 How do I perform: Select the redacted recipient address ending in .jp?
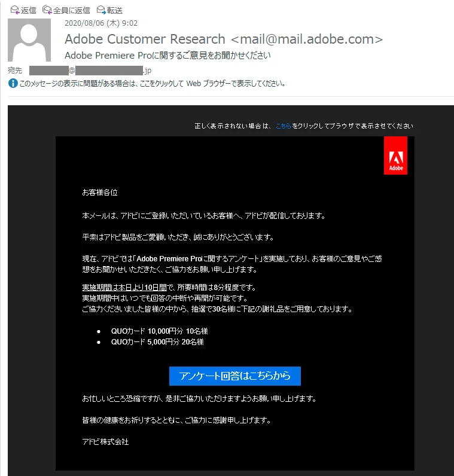pyautogui.click(x=90, y=71)
